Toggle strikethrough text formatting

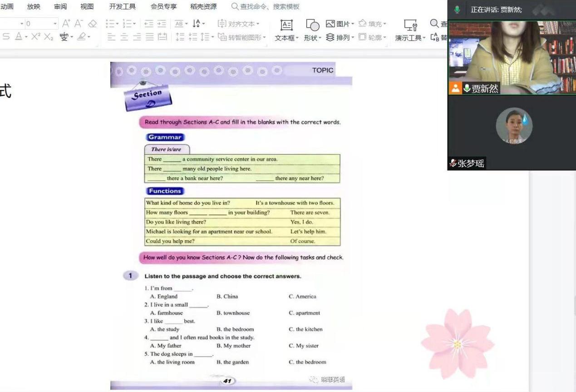(6, 37)
